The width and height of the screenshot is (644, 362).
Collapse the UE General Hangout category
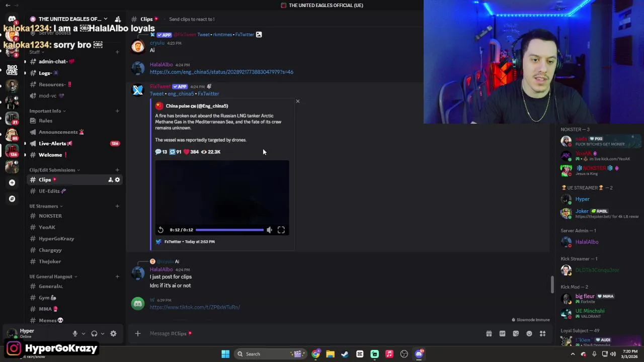click(x=53, y=277)
